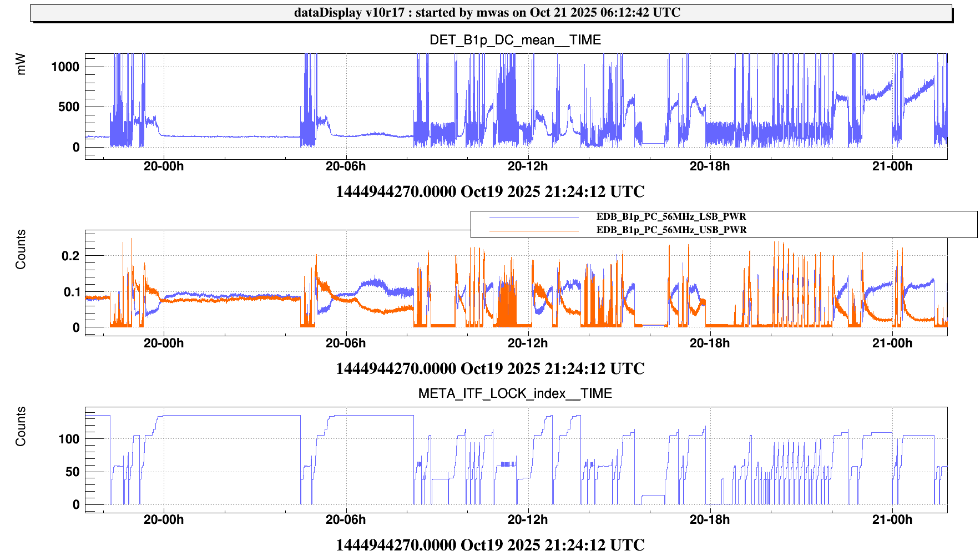The height and width of the screenshot is (556, 980).
Task: Click the 100 tick label on bottom plot
Action: pos(69,439)
